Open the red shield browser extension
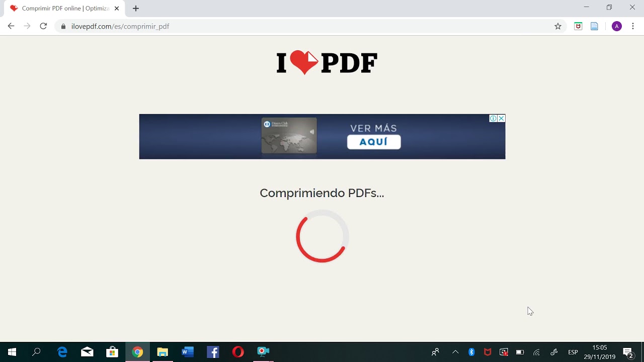This screenshot has width=644, height=362. click(578, 26)
